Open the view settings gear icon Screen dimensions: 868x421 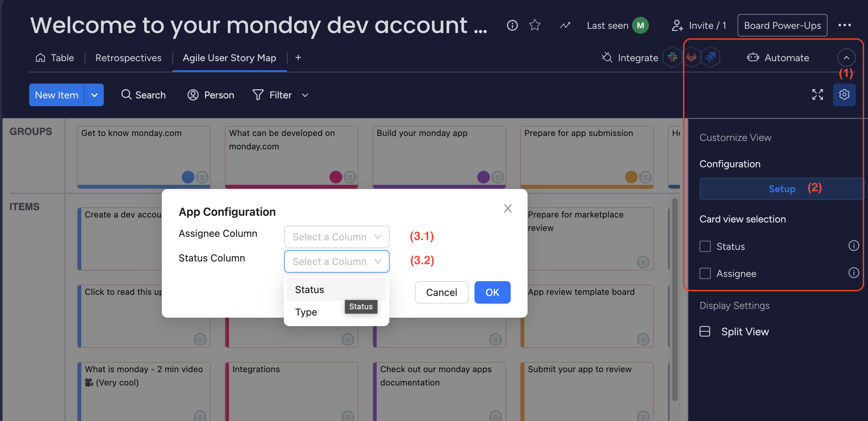pyautogui.click(x=844, y=95)
